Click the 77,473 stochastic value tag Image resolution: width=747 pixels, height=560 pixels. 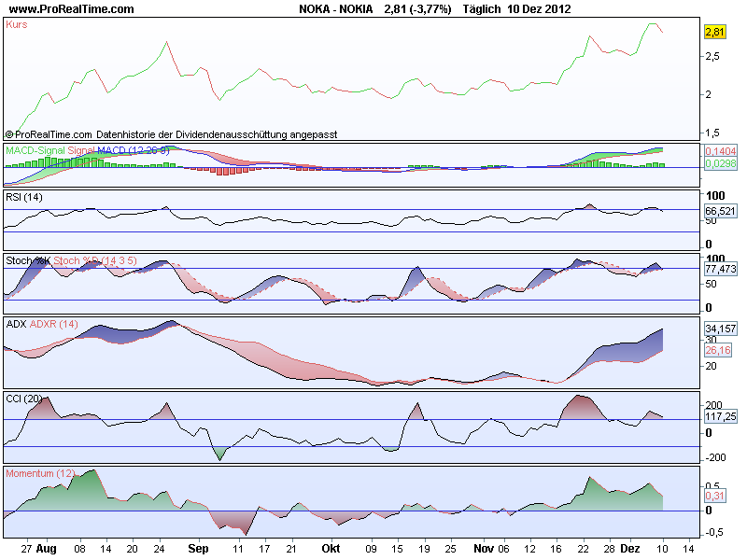720,269
